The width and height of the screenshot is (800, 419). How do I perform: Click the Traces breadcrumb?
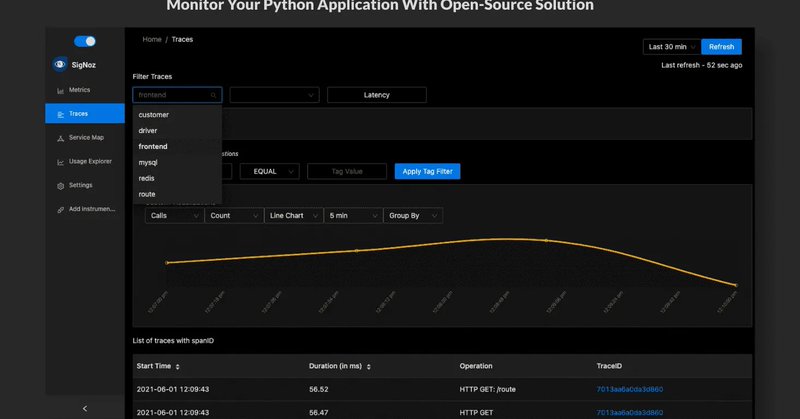(182, 39)
